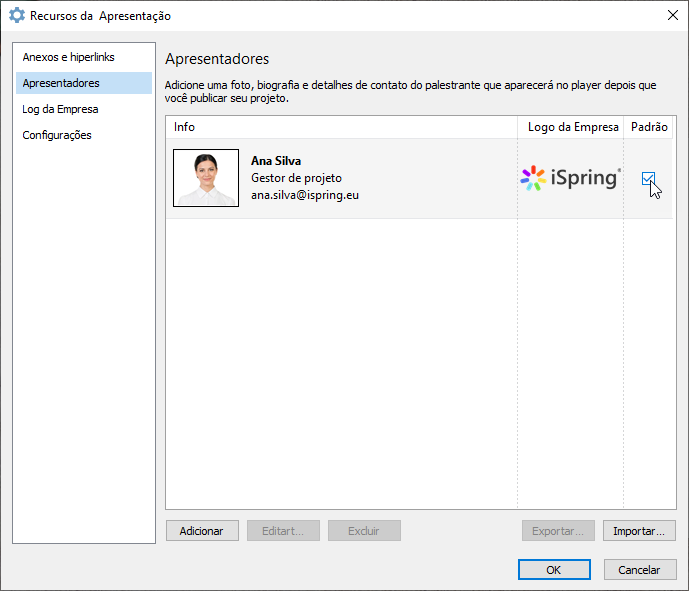Close the Recursos da Apresentação window

click(672, 15)
